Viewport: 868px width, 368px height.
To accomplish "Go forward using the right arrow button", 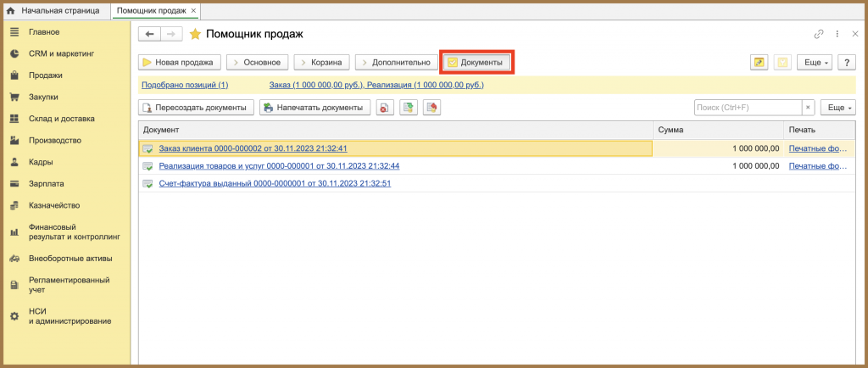I will pos(171,34).
